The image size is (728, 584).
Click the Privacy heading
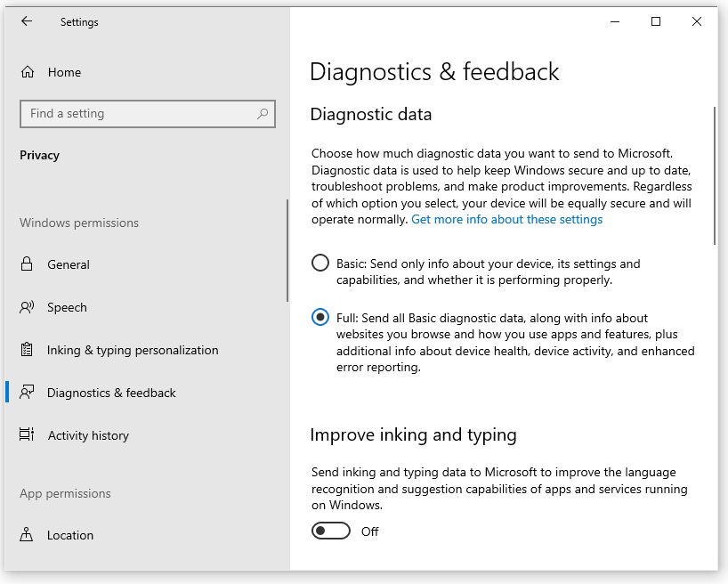coord(39,155)
